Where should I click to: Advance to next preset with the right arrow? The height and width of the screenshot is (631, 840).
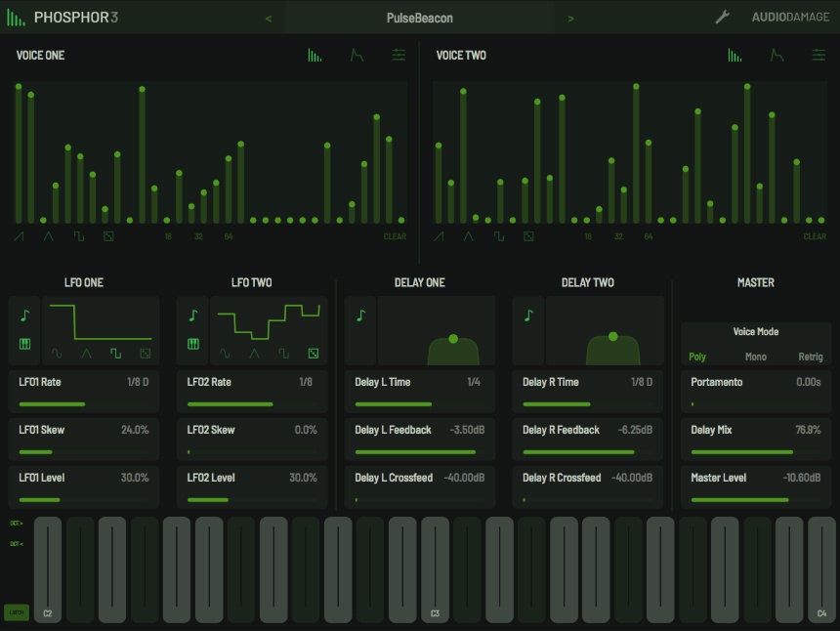(570, 17)
